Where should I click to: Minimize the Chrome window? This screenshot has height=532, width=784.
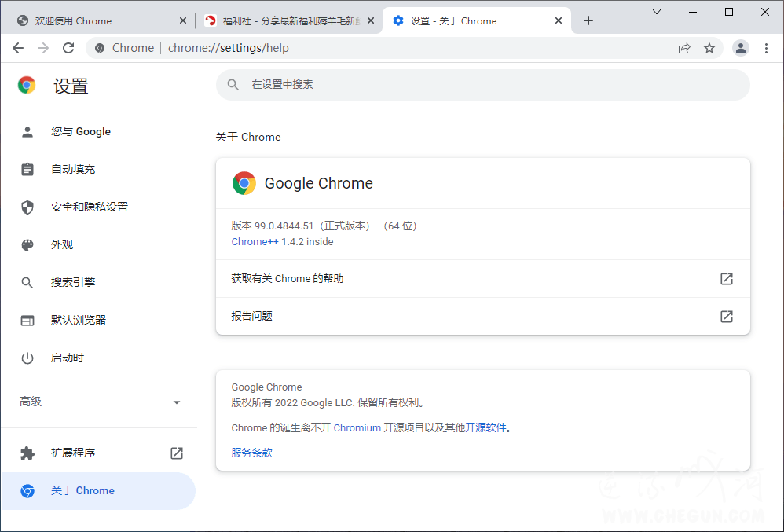pos(693,12)
